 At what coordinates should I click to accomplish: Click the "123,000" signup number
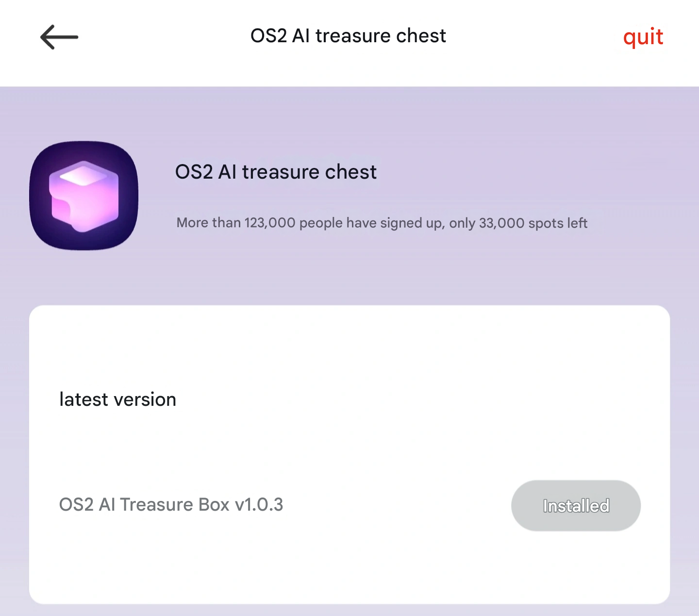[270, 223]
